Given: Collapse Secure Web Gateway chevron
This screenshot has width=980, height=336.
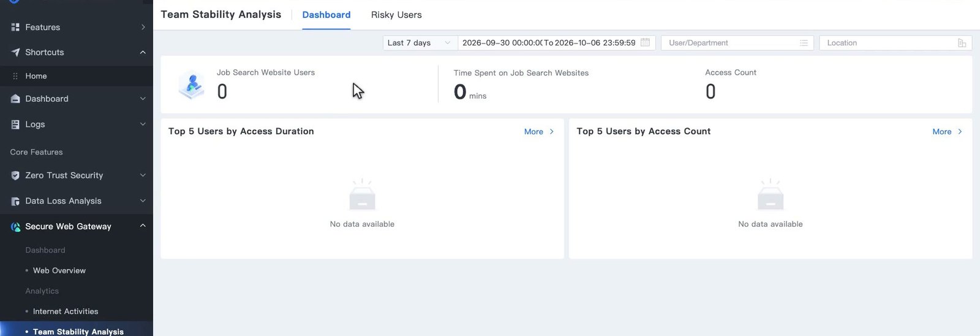Looking at the screenshot, I should pos(143,226).
